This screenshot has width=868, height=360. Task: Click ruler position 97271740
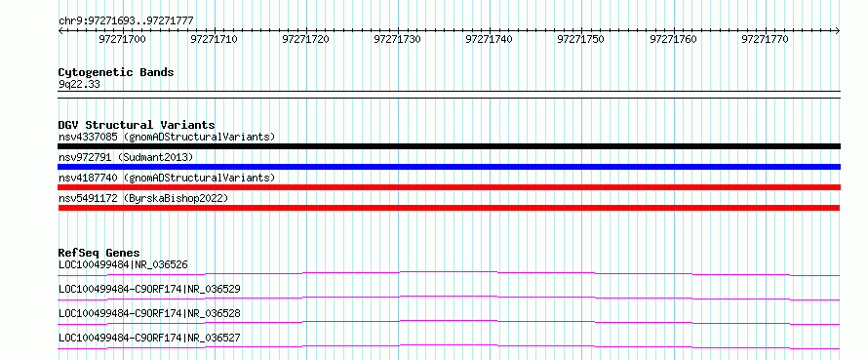pyautogui.click(x=490, y=39)
